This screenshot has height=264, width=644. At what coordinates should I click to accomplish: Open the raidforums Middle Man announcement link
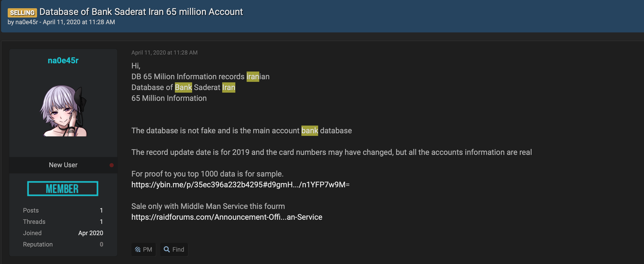[x=227, y=217]
